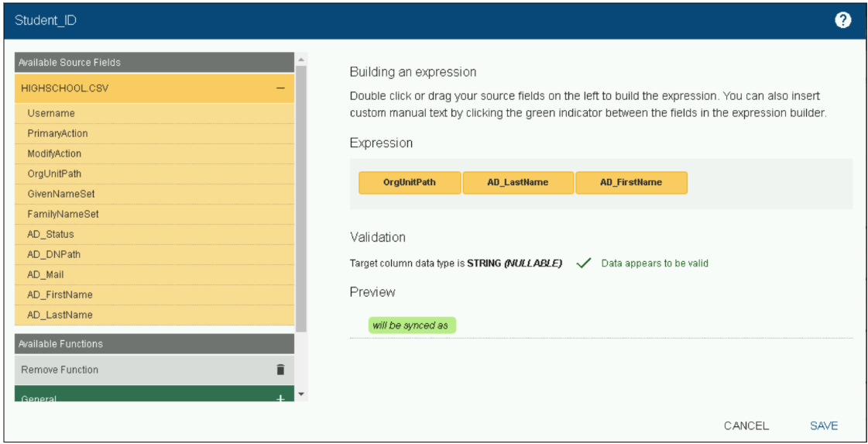
Task: Select the PrimaryAction source field
Action: pos(154,133)
